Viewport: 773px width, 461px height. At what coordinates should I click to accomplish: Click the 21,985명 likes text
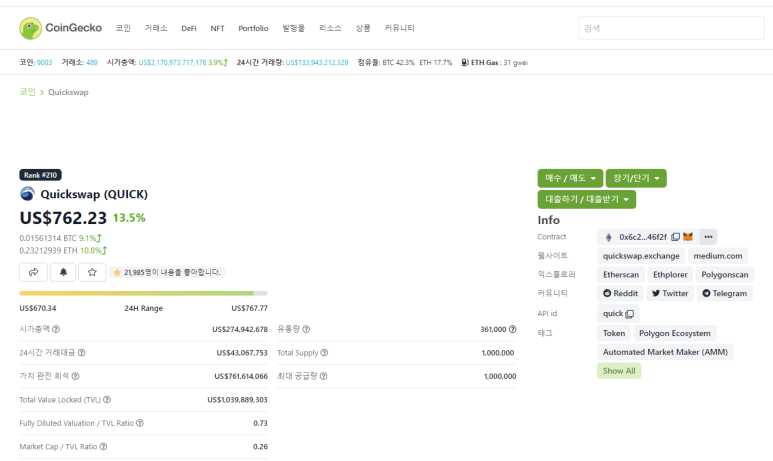pyautogui.click(x=172, y=272)
